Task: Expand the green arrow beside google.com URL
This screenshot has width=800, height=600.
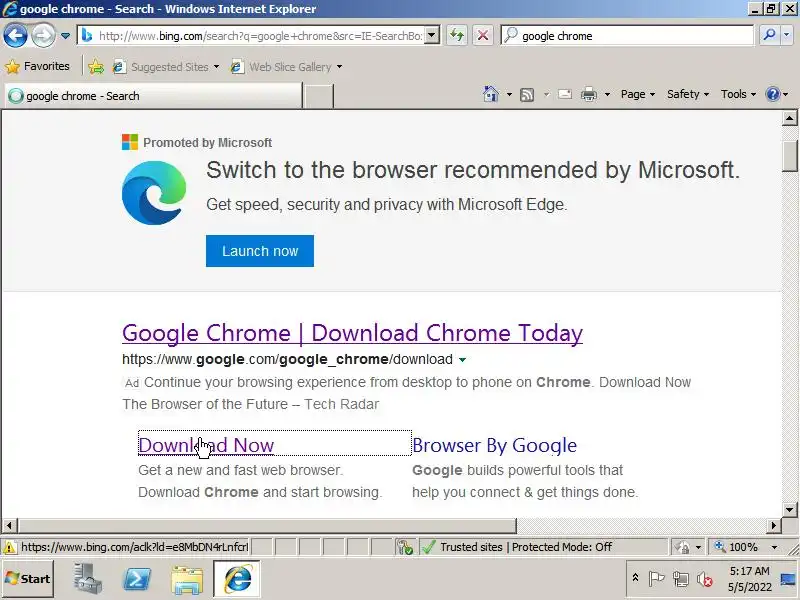Action: coord(462,360)
